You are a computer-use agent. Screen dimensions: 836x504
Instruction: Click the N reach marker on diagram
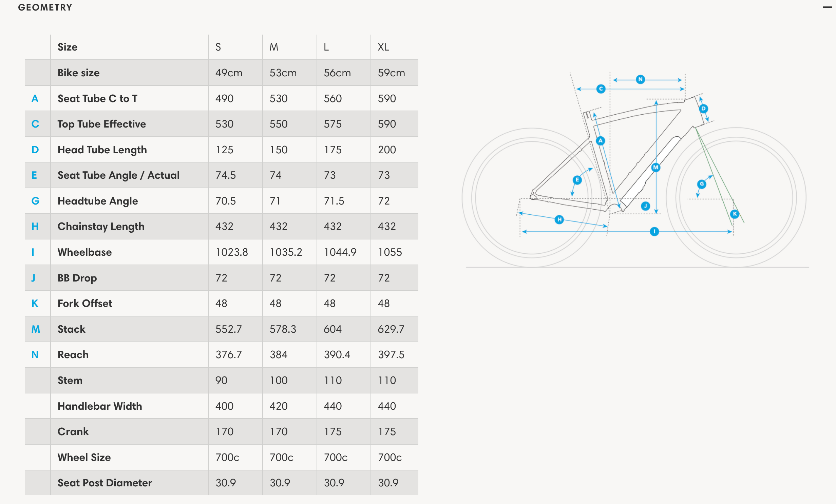click(640, 79)
